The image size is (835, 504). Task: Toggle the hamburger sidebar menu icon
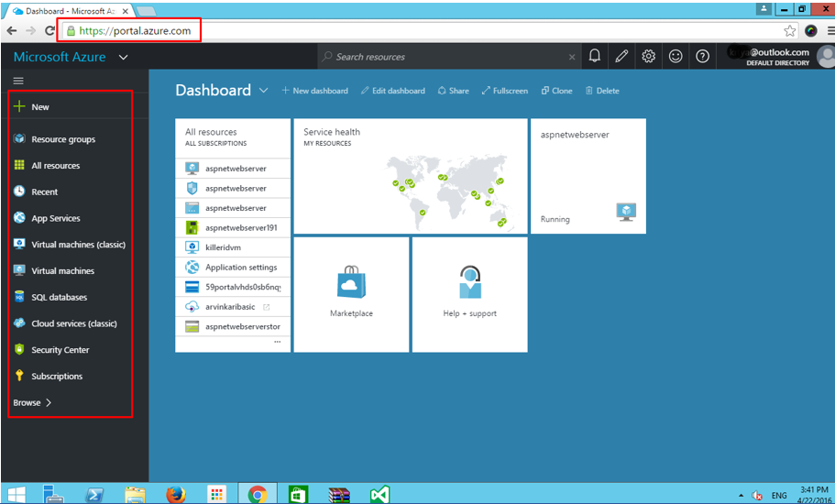coord(18,81)
